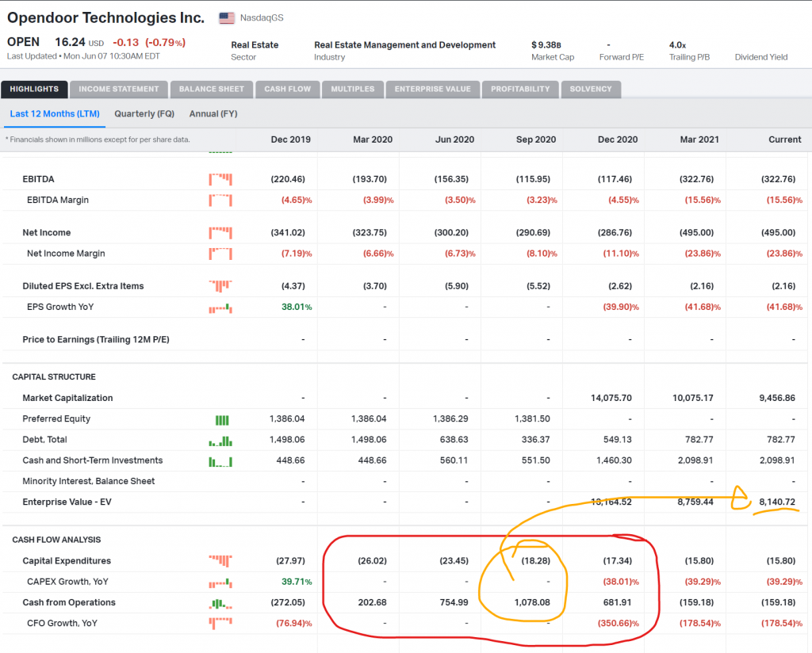
Task: Open the Capital Expenditures sparkline icon
Action: (220, 561)
